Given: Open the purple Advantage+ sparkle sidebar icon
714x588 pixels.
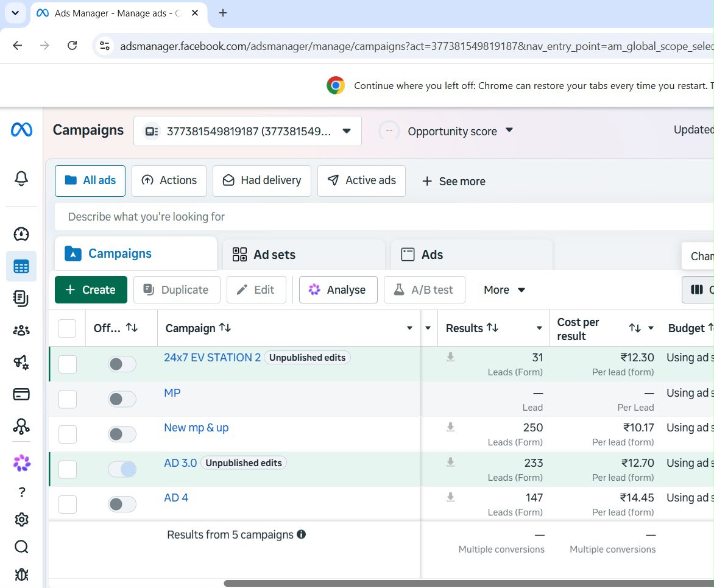Looking at the screenshot, I should [x=21, y=463].
